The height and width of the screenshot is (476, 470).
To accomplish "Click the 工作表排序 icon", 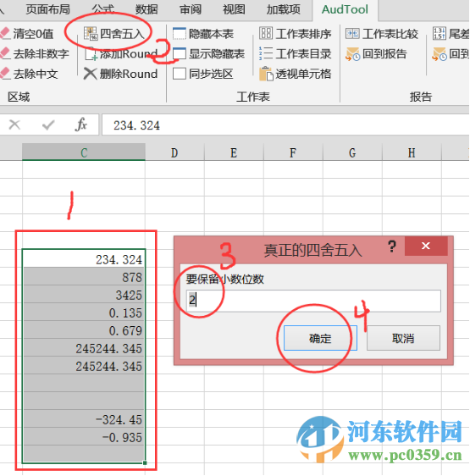I will (266, 33).
